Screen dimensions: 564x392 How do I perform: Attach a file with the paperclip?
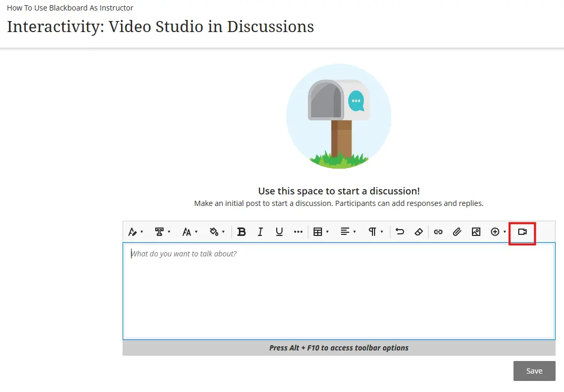coord(457,232)
